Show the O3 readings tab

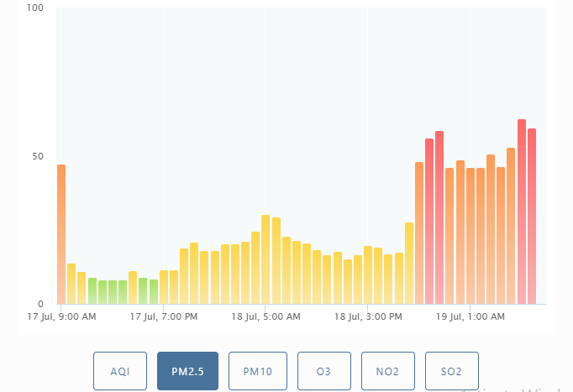(x=323, y=371)
